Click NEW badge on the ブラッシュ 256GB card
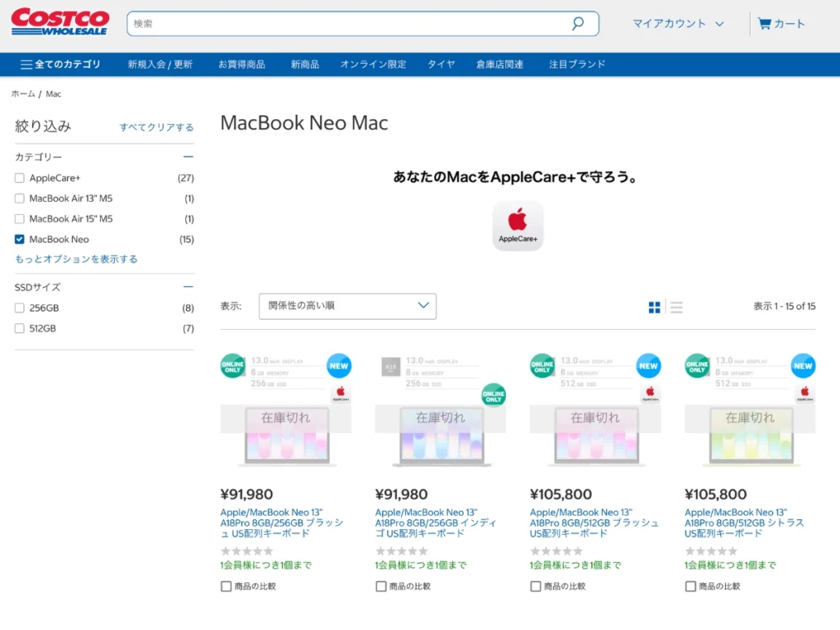The height and width of the screenshot is (630, 840). click(x=339, y=366)
